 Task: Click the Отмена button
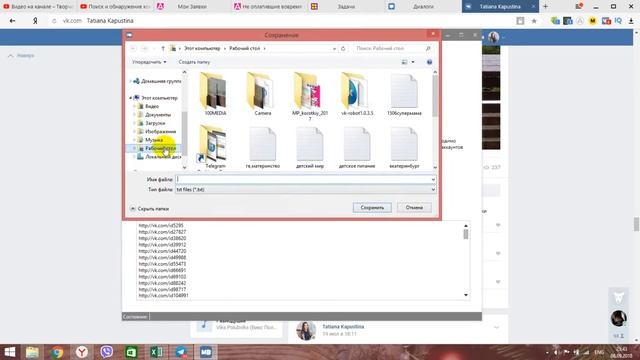coord(414,208)
